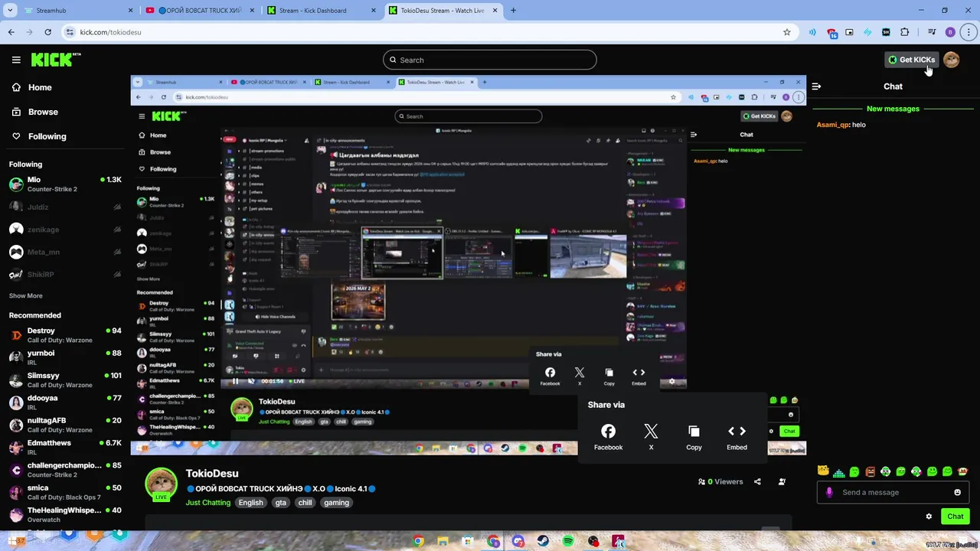Insert the green pyramid emote
The height and width of the screenshot is (551, 980).
point(839,471)
